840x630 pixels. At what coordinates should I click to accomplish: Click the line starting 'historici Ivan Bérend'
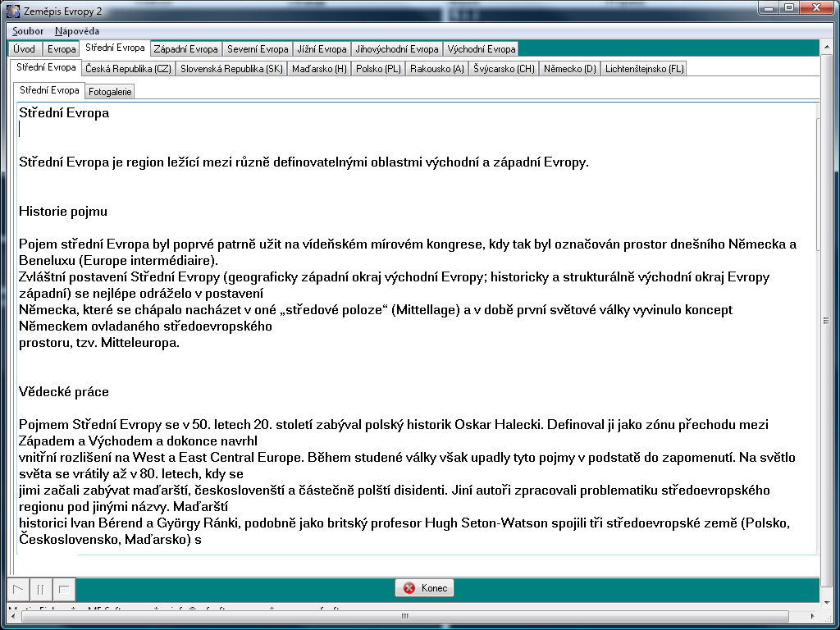404,523
